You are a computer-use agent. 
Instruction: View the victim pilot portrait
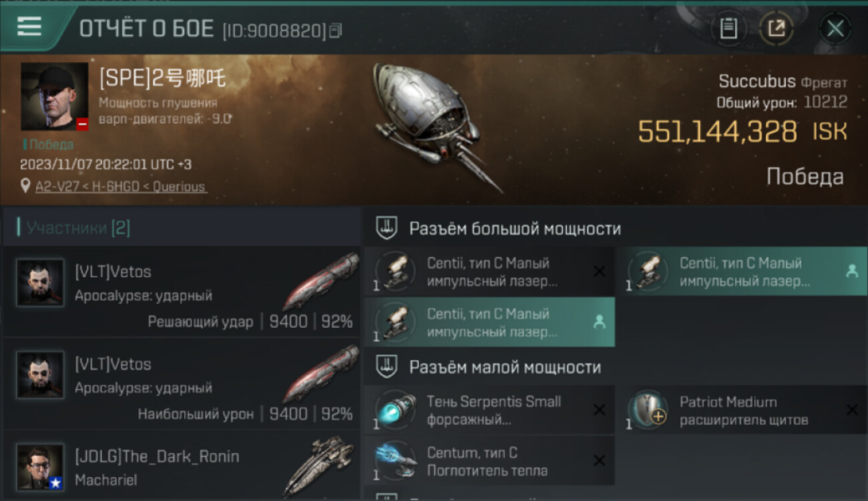coord(54,97)
